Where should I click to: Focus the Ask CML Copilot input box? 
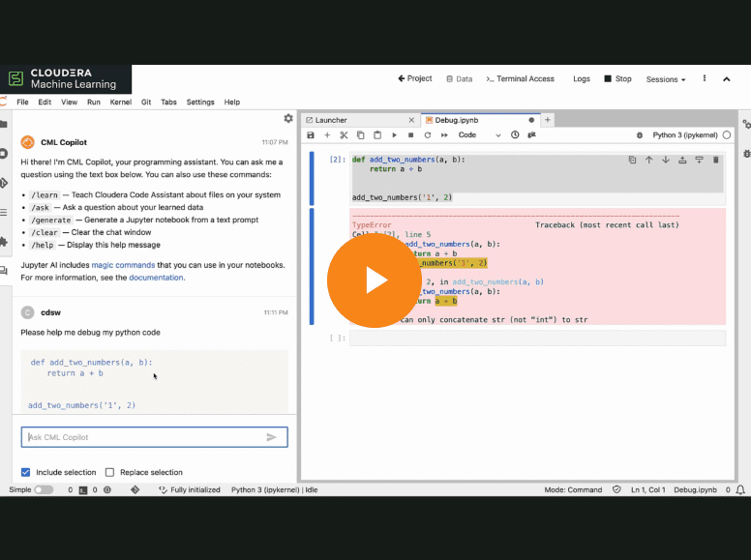154,437
